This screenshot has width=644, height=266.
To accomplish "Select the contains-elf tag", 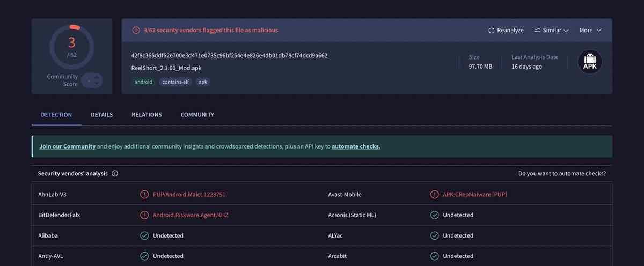I will 175,82.
